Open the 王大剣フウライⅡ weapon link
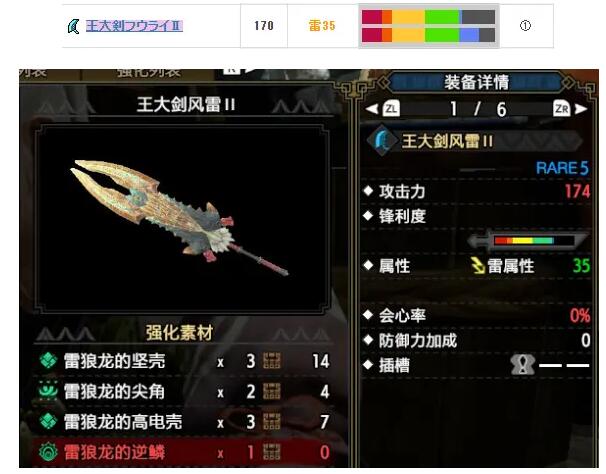 tap(134, 26)
